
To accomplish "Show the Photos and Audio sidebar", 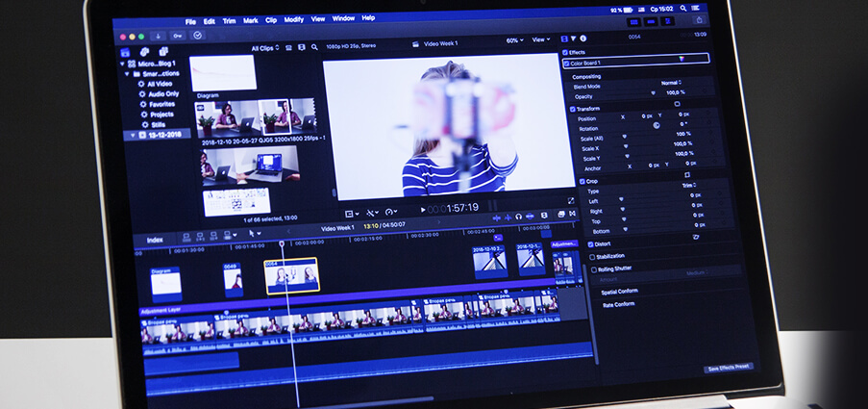I will tap(144, 52).
